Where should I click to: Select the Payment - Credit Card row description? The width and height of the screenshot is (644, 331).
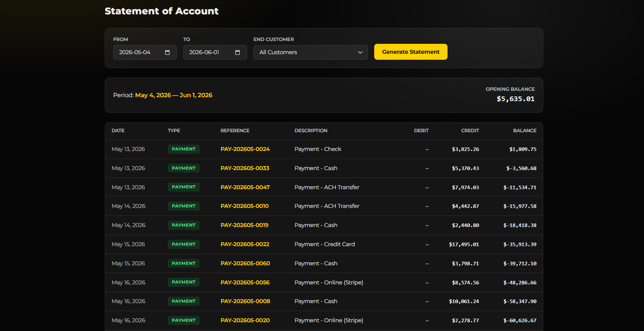click(x=324, y=244)
